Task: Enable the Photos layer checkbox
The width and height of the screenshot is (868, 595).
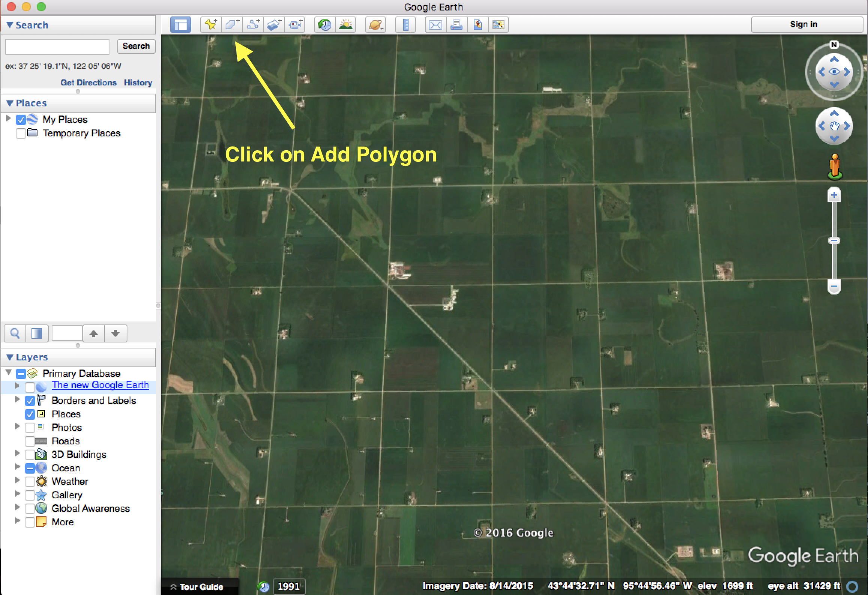Action: pos(30,427)
